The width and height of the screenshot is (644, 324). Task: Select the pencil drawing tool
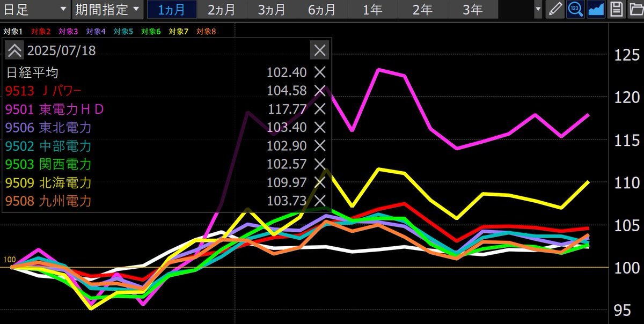click(x=555, y=10)
